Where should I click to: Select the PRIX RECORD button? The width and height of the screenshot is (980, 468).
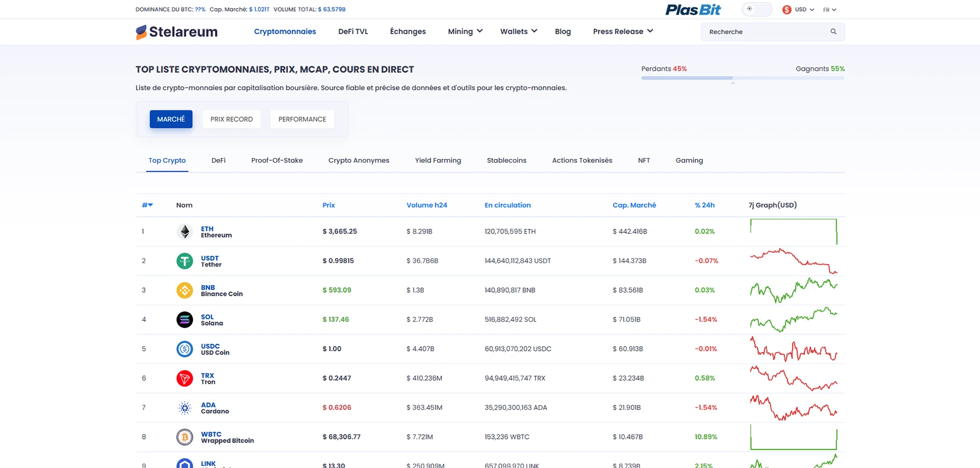tap(231, 119)
